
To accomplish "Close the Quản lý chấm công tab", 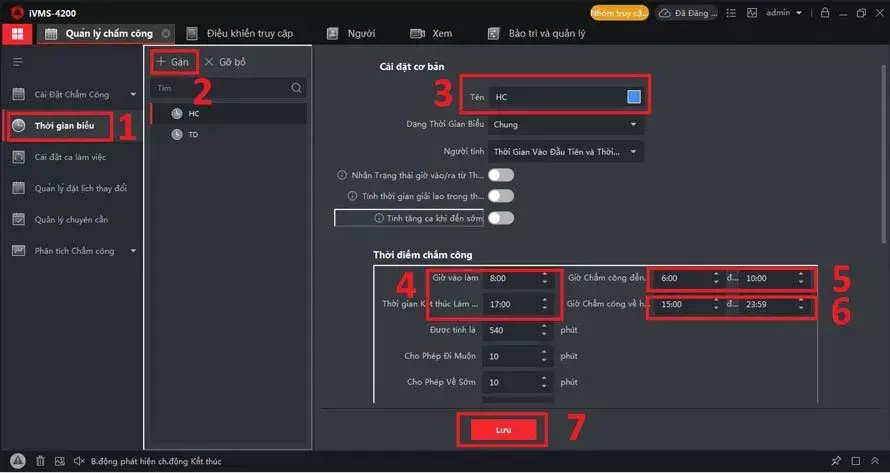I will coord(166,34).
